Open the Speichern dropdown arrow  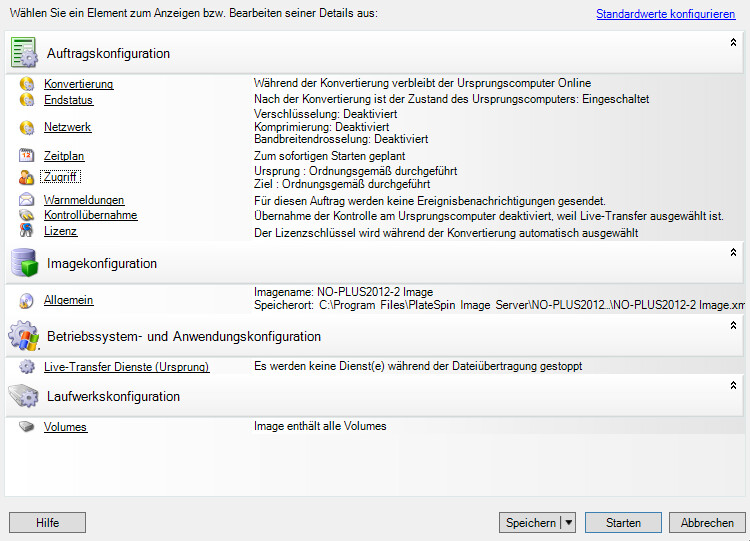568,523
